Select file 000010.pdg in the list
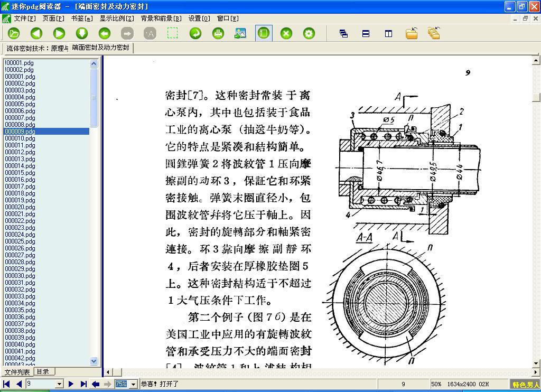541x392 pixels. coord(20,138)
